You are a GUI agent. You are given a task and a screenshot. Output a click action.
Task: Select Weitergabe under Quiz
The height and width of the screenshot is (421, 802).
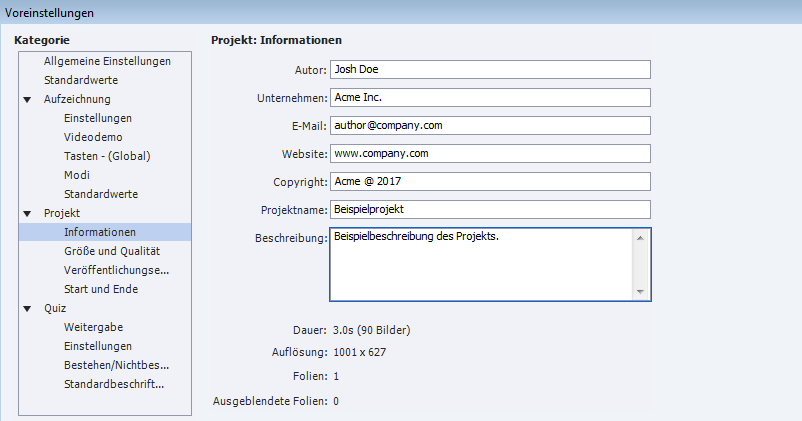[93, 327]
